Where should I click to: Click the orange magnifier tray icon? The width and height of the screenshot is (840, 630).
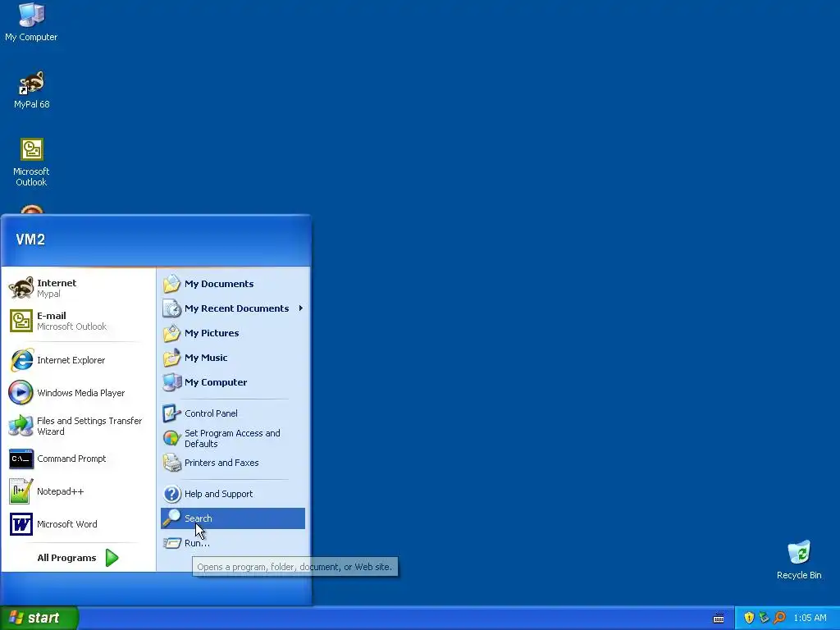click(779, 618)
